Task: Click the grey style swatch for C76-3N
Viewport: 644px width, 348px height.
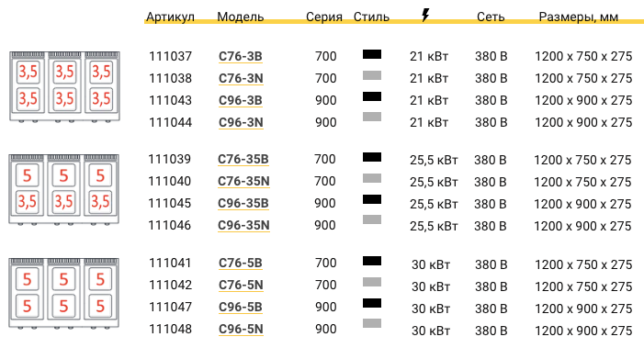Action: tap(372, 75)
